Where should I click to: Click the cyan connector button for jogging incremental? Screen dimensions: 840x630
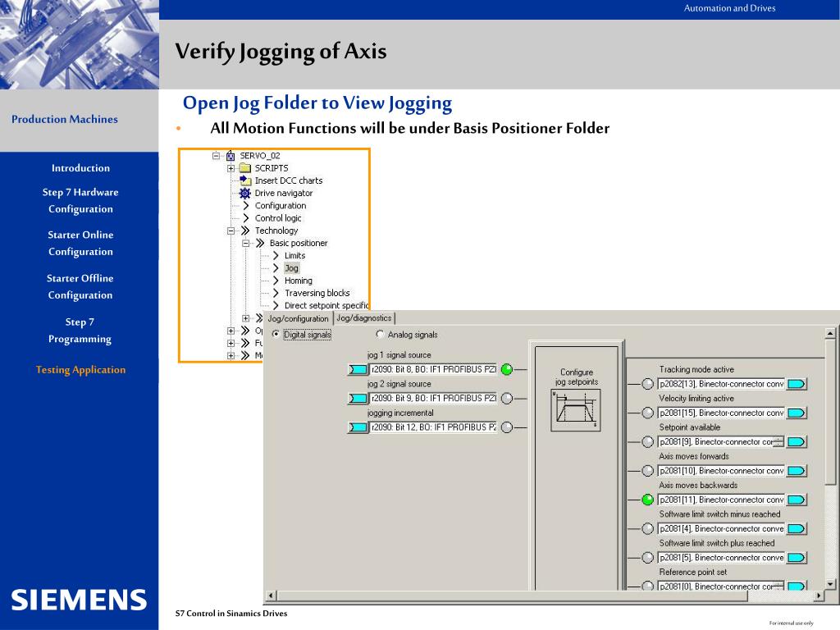pyautogui.click(x=358, y=427)
